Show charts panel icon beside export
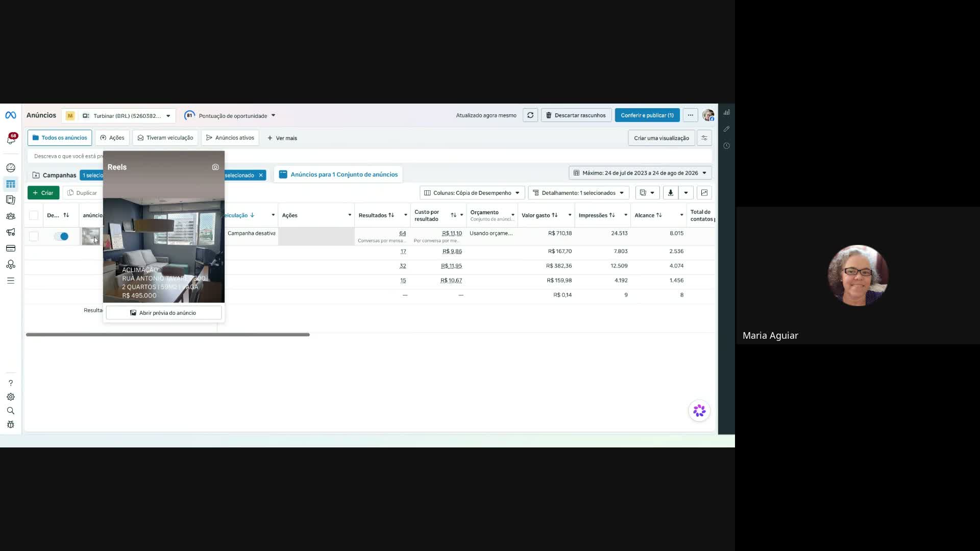Image resolution: width=980 pixels, height=551 pixels. tap(704, 193)
